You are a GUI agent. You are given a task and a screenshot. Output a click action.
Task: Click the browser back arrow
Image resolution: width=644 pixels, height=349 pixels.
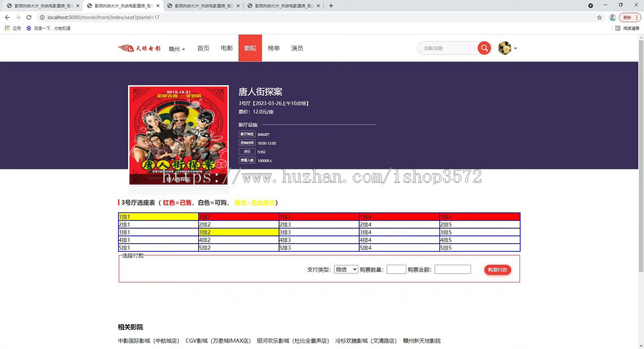[7, 17]
